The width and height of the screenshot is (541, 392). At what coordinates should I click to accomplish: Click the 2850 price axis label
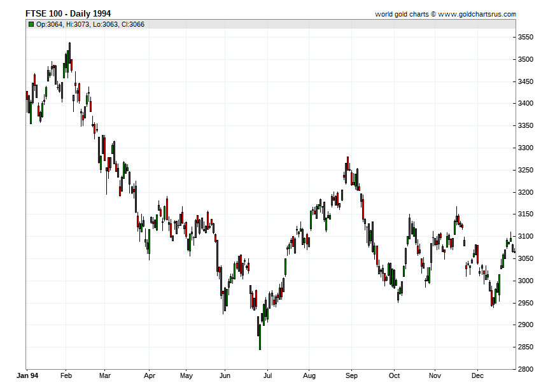pos(526,347)
